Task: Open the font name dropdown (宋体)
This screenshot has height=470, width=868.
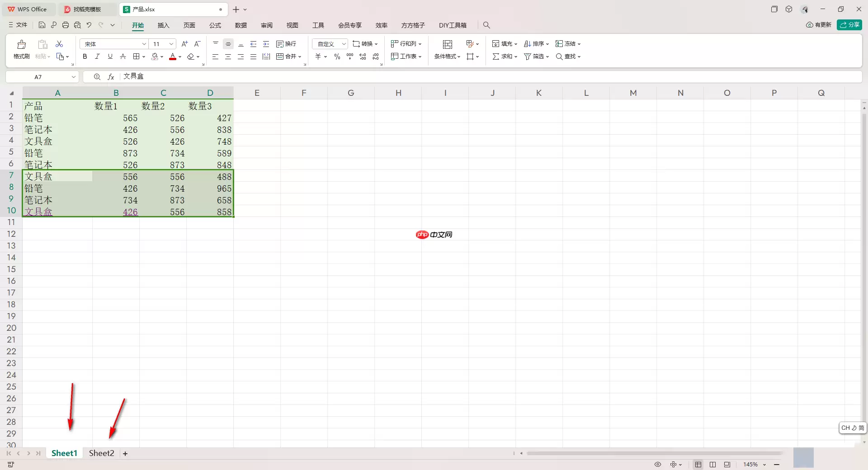Action: 144,44
